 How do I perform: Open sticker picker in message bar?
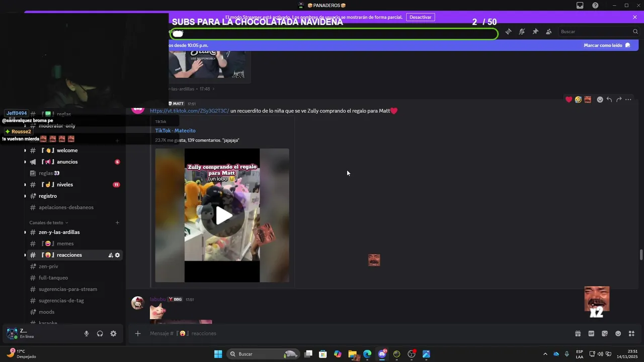point(605,333)
